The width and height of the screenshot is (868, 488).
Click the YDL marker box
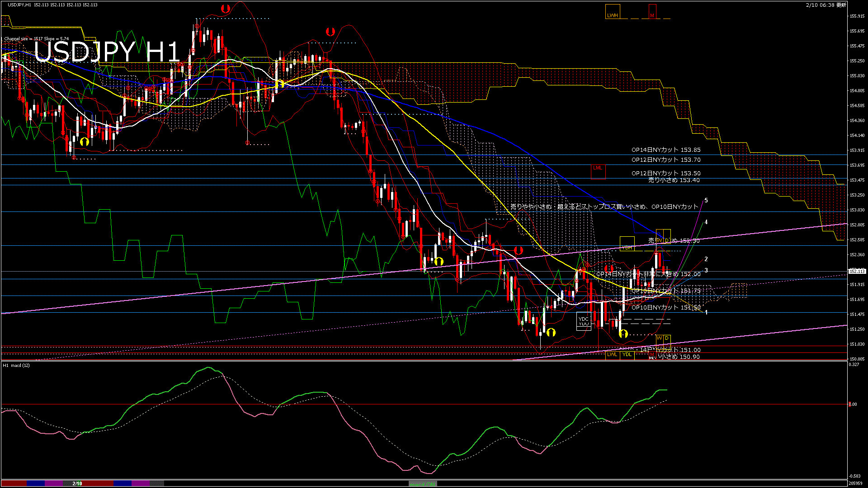pyautogui.click(x=627, y=355)
